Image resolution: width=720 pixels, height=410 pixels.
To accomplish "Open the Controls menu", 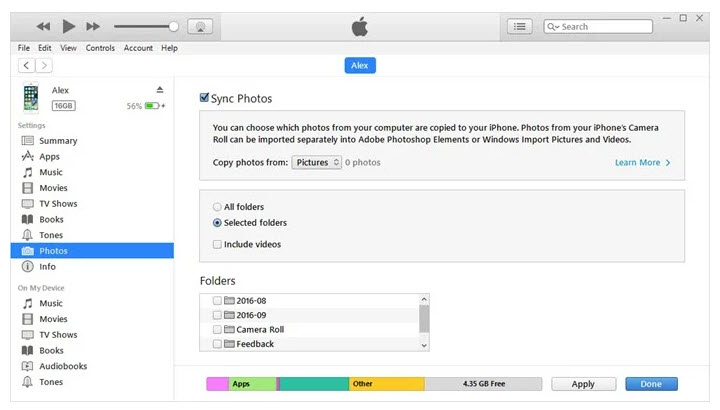I will tap(100, 48).
